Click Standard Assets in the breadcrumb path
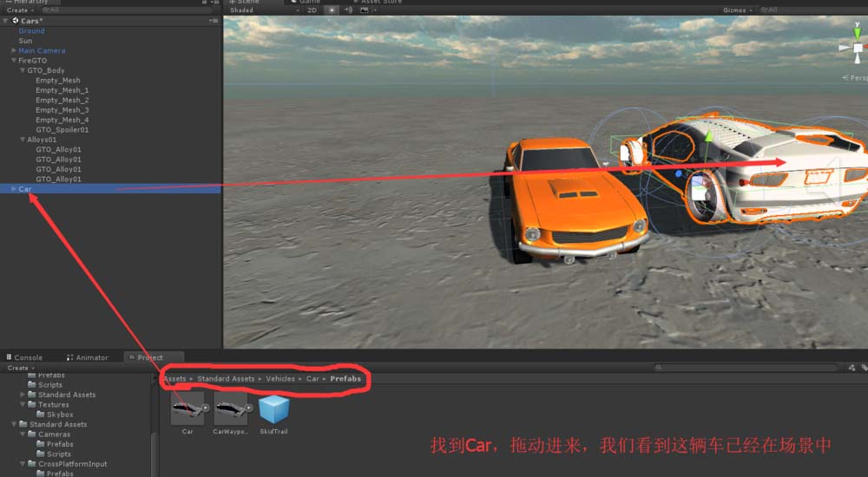This screenshot has width=868, height=477. click(226, 379)
